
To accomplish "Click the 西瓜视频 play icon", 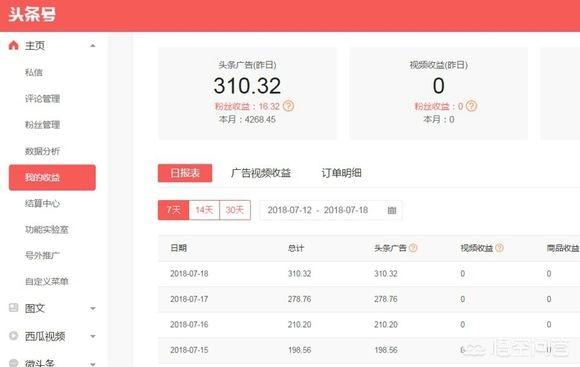I will click(x=14, y=336).
